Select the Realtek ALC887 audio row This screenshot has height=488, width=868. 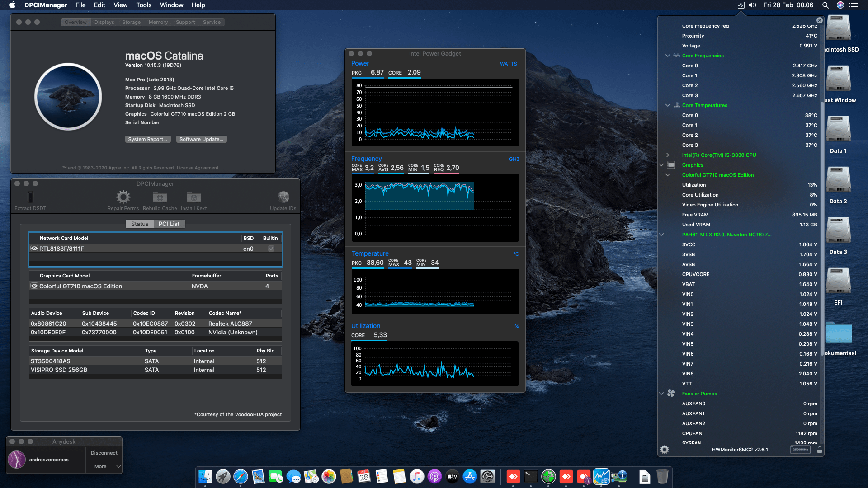pos(156,324)
